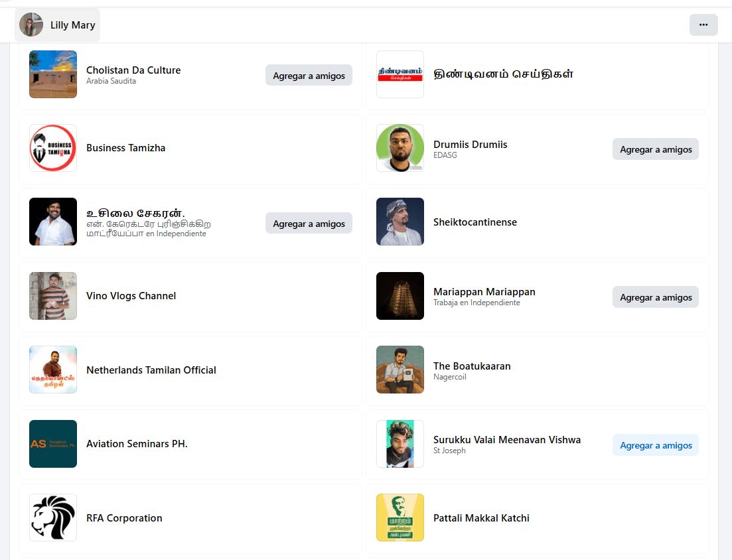Open RFA Corporation lion logo
Viewport: 732px width, 560px height.
pos(53,518)
